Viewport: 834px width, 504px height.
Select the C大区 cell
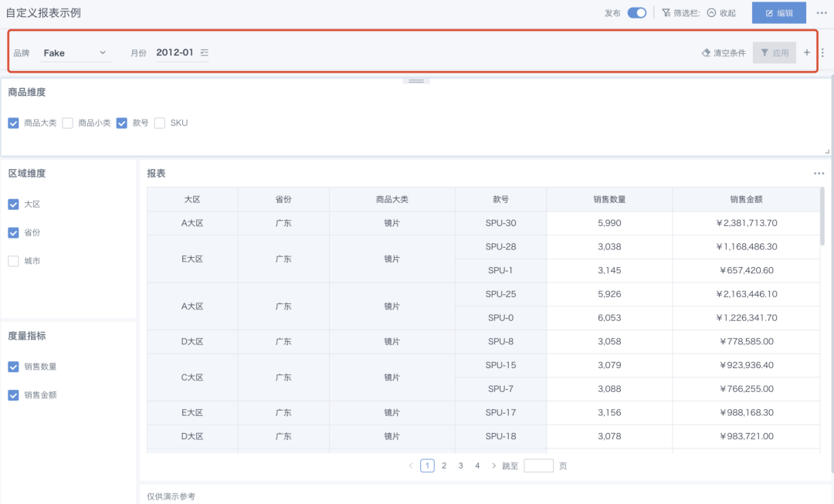point(192,377)
